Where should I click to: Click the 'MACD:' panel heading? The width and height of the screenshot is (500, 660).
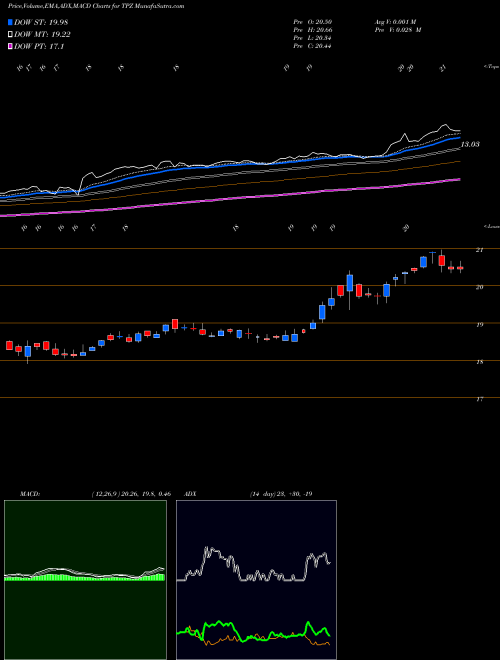pyautogui.click(x=30, y=494)
